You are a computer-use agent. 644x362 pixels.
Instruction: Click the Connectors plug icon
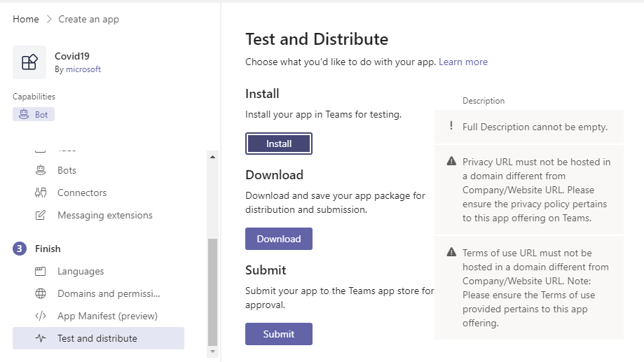coord(41,193)
